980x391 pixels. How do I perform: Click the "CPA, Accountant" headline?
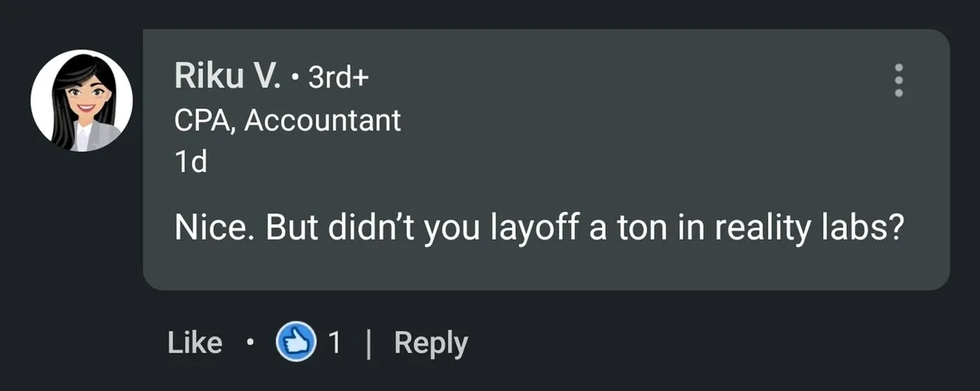[287, 121]
